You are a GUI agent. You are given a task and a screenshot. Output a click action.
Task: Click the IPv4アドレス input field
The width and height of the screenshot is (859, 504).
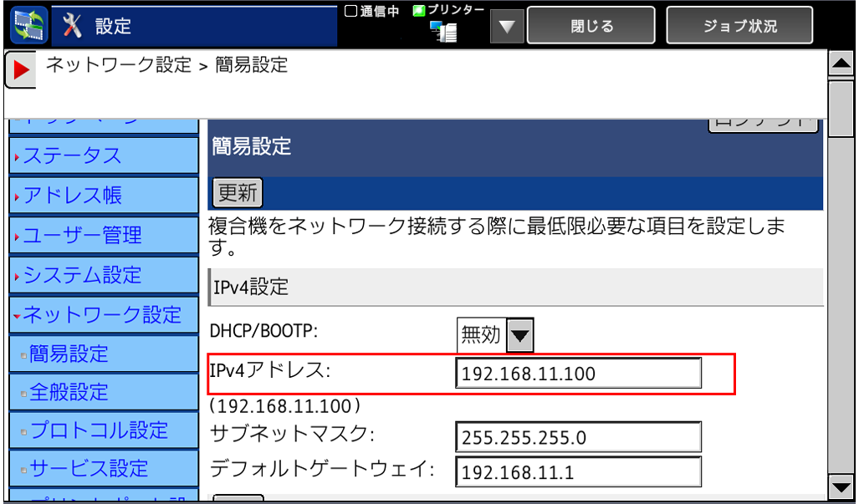[x=578, y=374]
